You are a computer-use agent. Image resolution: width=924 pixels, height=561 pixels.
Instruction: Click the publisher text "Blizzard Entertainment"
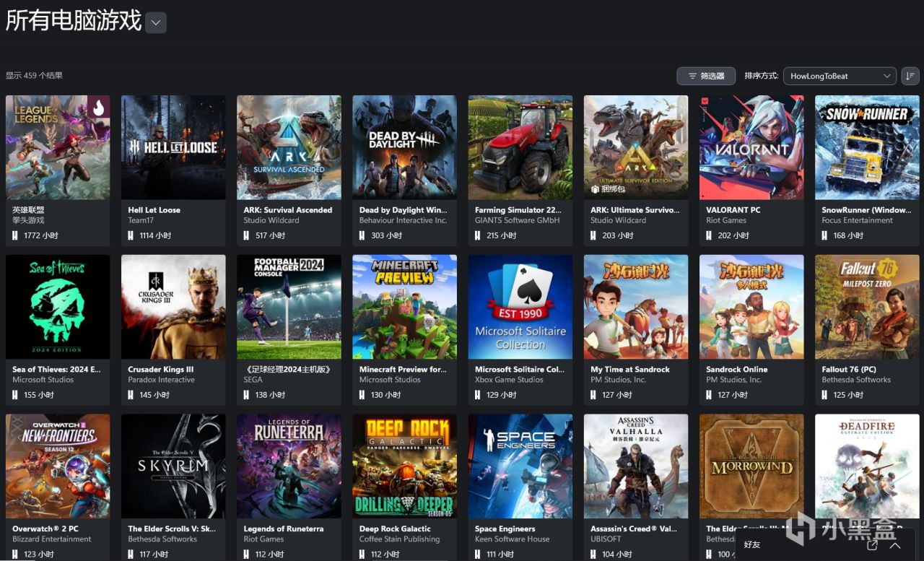tap(52, 539)
